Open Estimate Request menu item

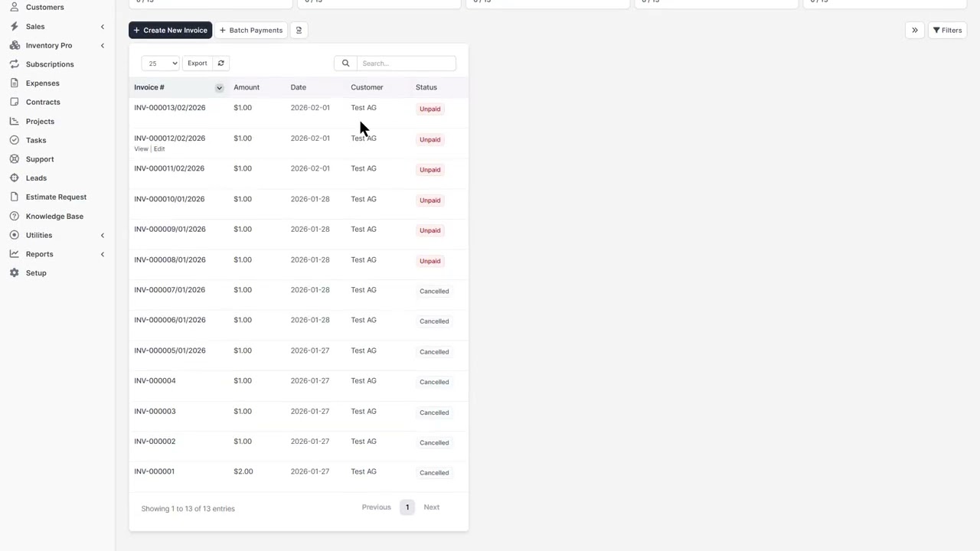tap(56, 197)
